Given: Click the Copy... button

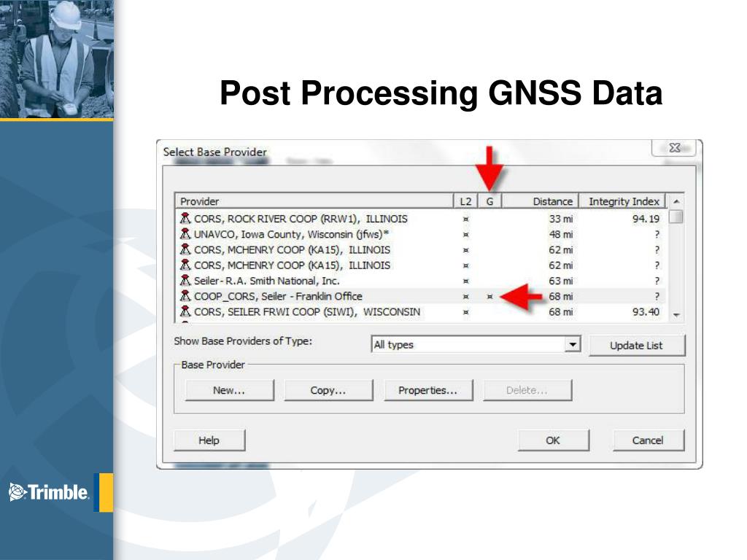Looking at the screenshot, I should click(x=328, y=390).
